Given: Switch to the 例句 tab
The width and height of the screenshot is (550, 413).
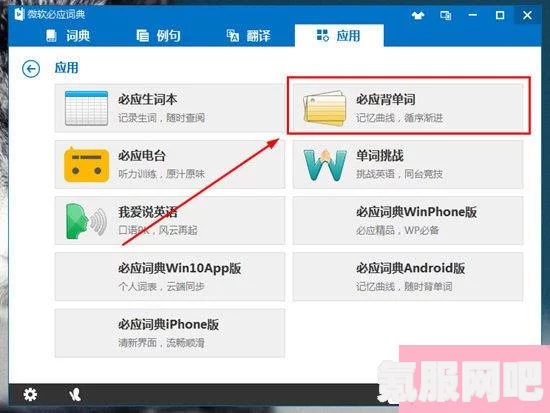Looking at the screenshot, I should click(x=159, y=36).
